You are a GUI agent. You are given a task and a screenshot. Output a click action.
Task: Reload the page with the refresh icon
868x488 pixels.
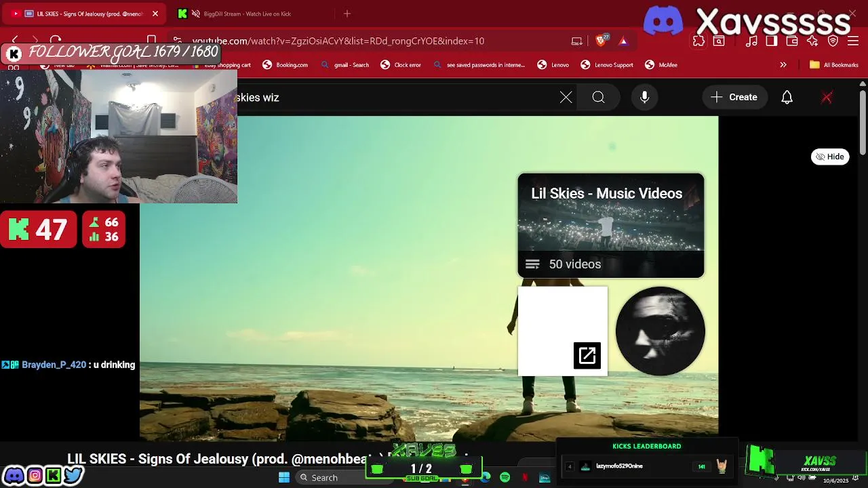pos(56,41)
